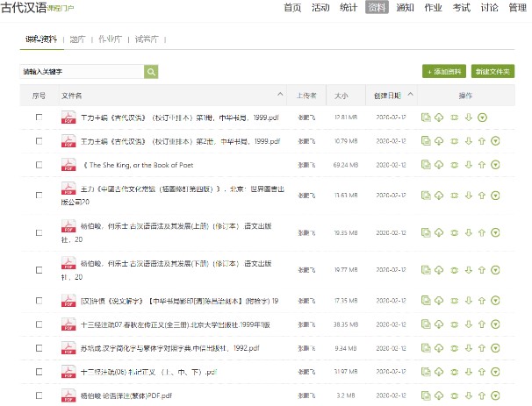Sort by 文件名 column arrow

click(x=280, y=94)
